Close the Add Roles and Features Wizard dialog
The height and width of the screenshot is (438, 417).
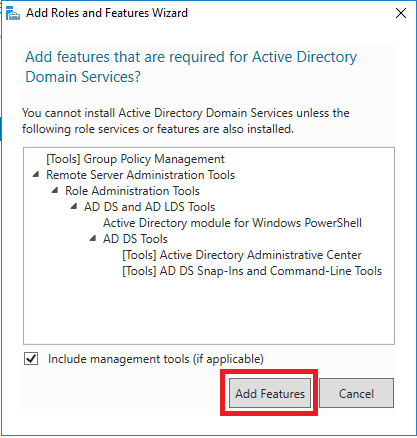tap(401, 13)
